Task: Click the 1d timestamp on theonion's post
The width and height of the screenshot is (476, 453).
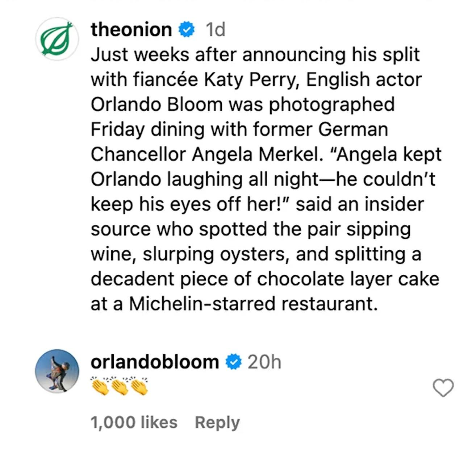Action: [x=215, y=29]
